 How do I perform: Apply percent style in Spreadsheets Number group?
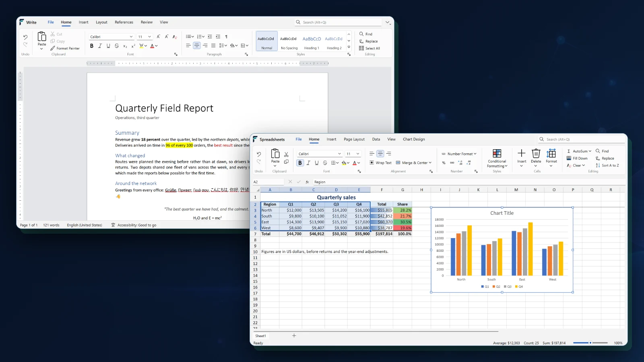coord(444,163)
